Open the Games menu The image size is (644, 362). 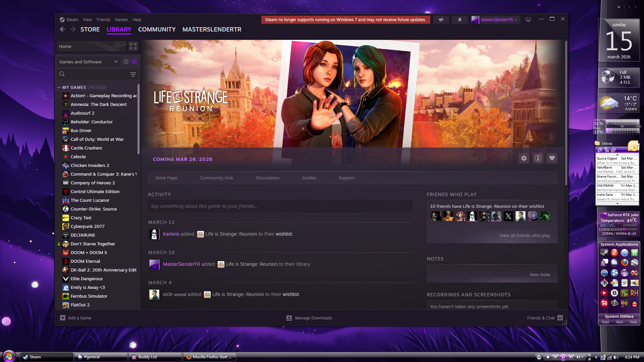[x=121, y=20]
